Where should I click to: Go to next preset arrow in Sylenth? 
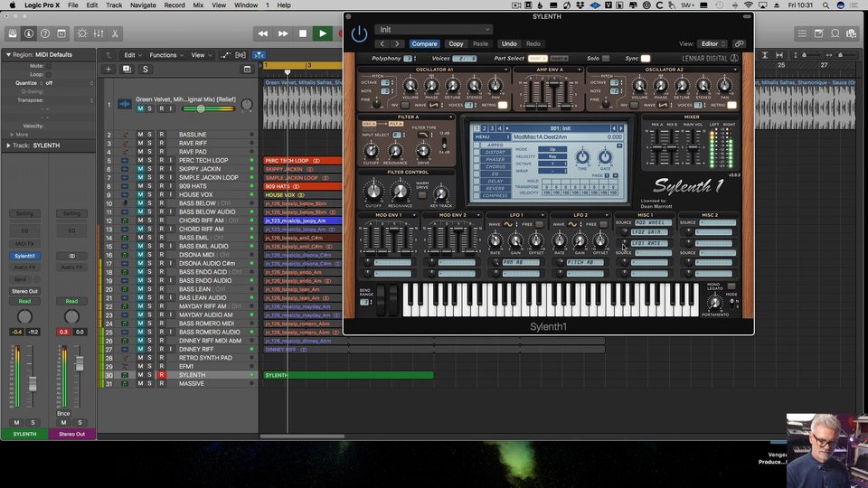click(397, 43)
